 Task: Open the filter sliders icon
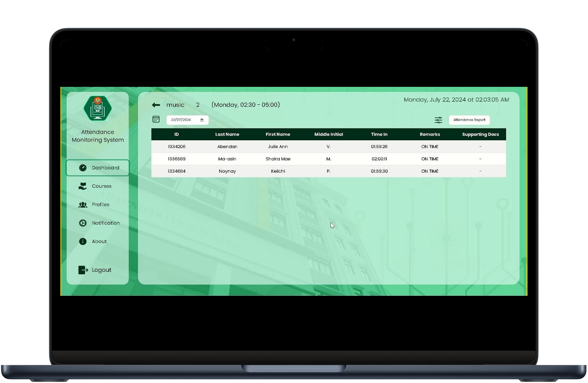coord(438,120)
